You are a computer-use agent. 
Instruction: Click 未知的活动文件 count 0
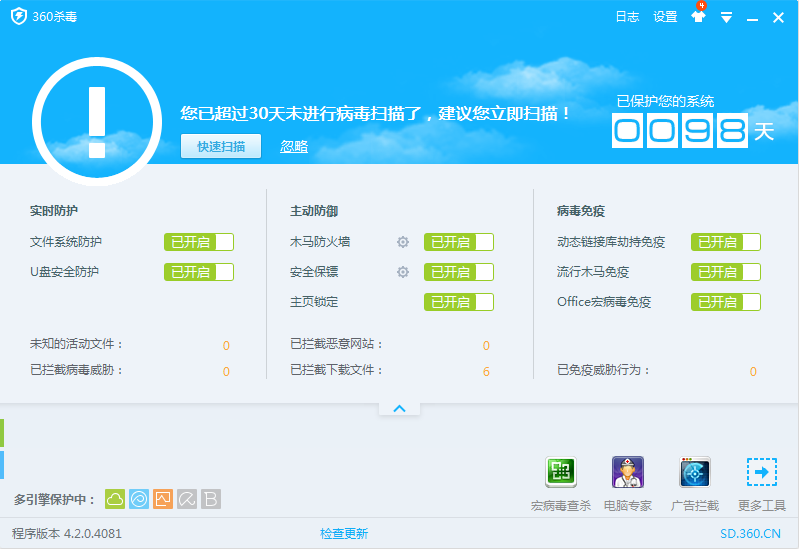click(x=226, y=346)
